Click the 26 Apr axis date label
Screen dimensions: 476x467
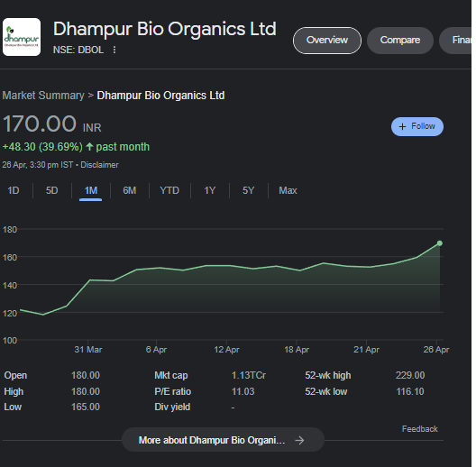436,350
